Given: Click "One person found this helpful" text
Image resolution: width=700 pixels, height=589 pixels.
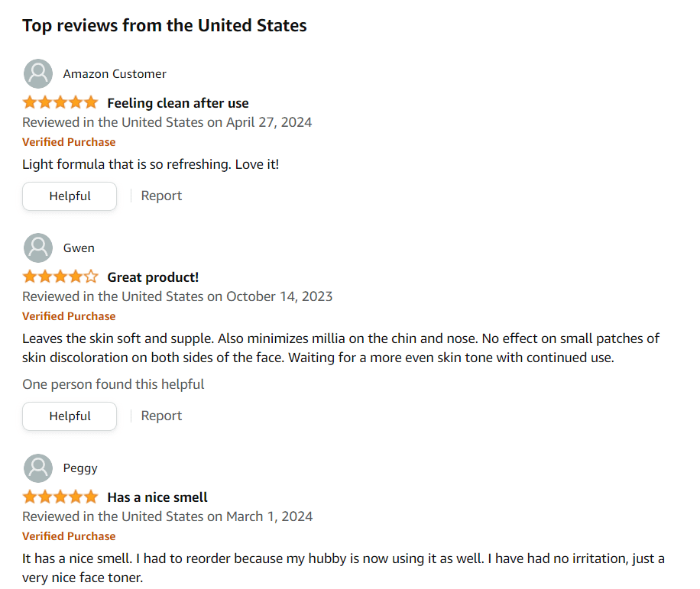Looking at the screenshot, I should tap(113, 384).
